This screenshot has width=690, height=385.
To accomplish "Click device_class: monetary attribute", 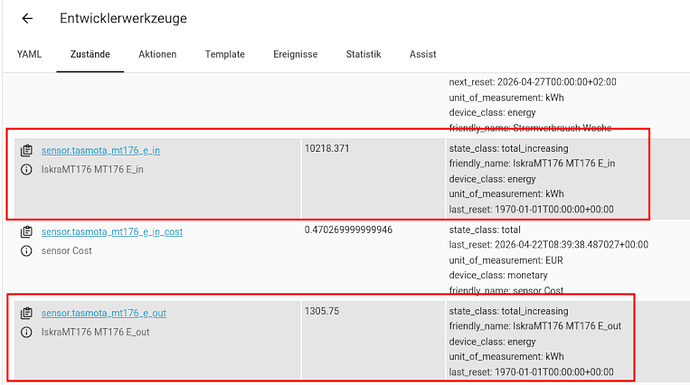I will 498,275.
